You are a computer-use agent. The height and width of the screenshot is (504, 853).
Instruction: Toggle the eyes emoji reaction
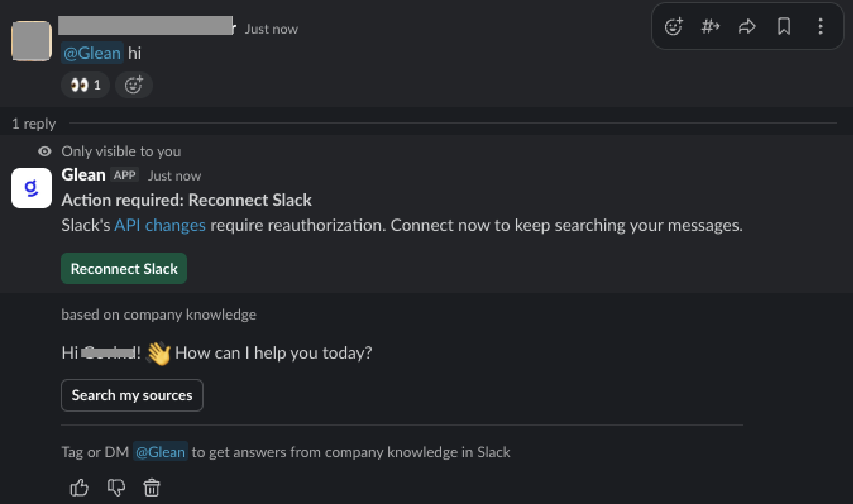(x=85, y=85)
